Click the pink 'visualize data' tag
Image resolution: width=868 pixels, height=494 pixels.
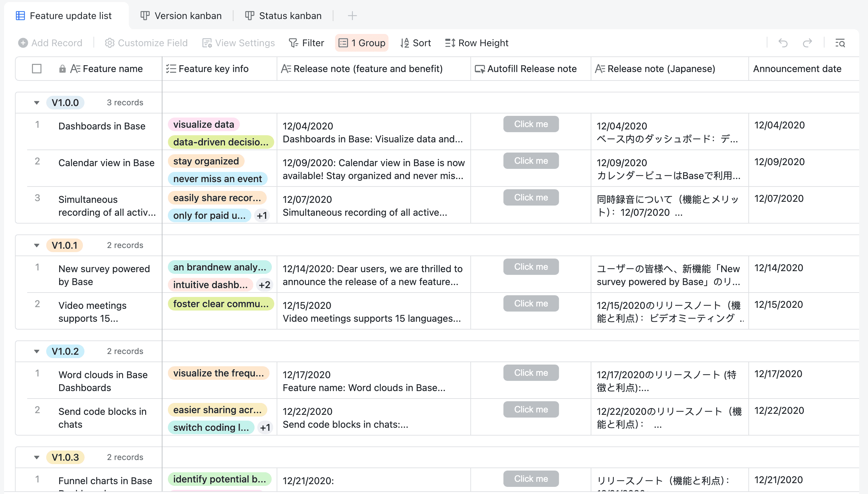pos(204,124)
